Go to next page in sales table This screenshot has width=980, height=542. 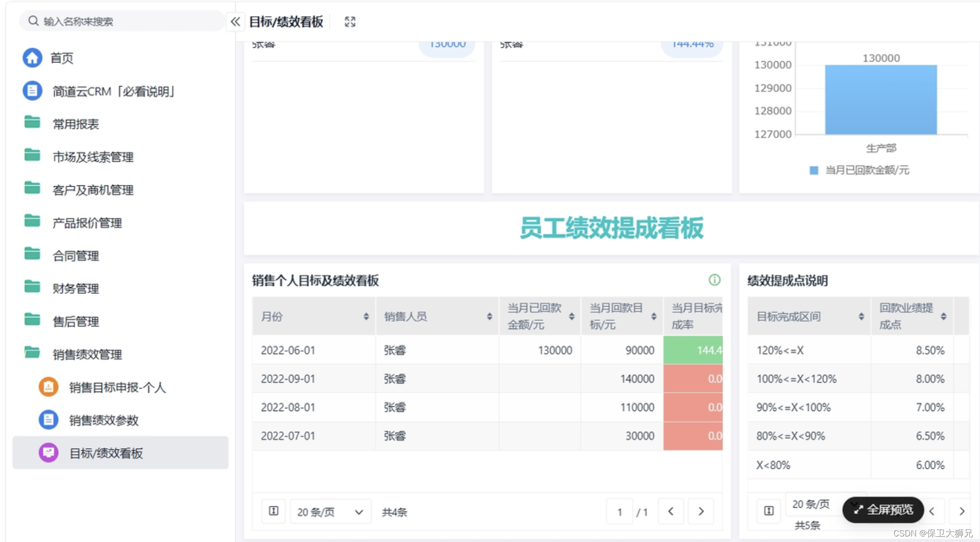point(701,511)
